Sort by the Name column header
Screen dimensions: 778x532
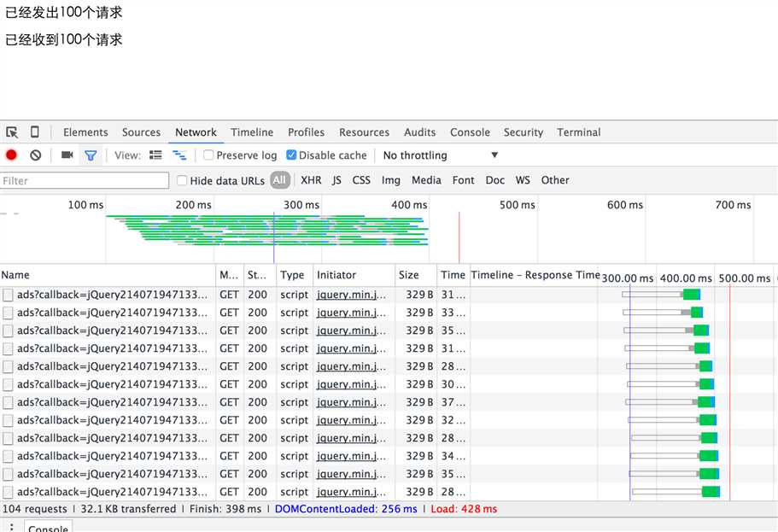click(108, 275)
